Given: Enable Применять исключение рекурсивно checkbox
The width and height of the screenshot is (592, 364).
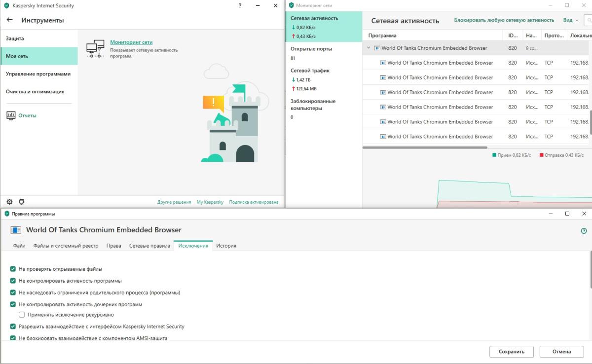Looking at the screenshot, I should click(22, 315).
